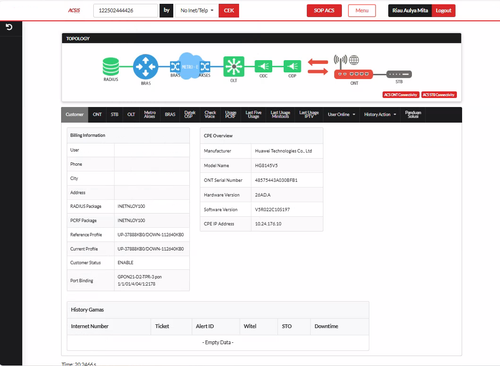Click the Downtime column header
This screenshot has height=366, width=500.
tap(326, 326)
